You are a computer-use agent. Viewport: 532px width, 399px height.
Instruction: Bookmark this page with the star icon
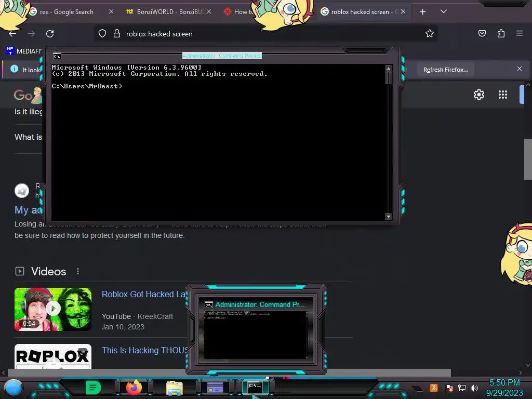tap(430, 33)
